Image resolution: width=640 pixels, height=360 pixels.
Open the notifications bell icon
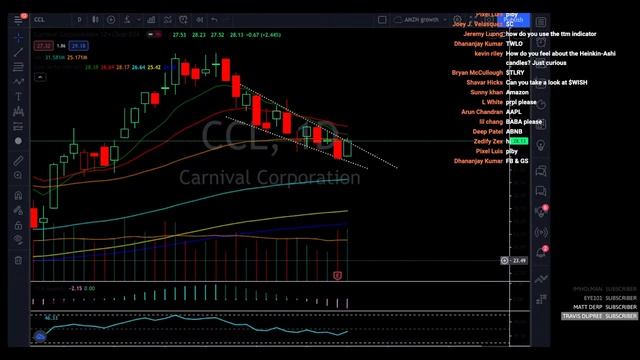[x=541, y=253]
